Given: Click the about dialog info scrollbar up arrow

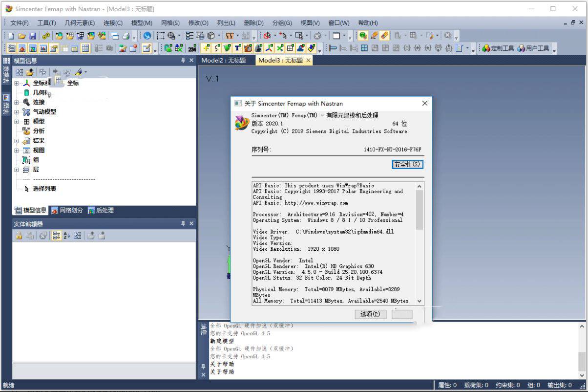Looking at the screenshot, I should [x=420, y=186].
